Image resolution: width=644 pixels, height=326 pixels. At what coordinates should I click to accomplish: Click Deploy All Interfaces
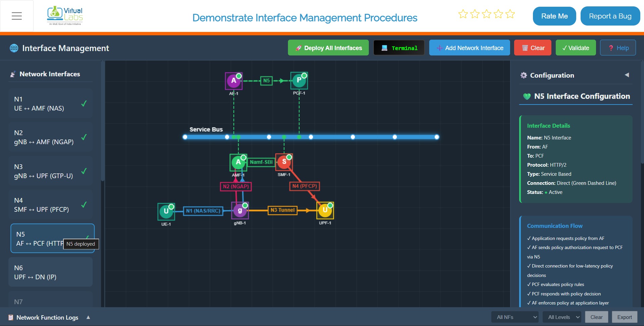(x=328, y=48)
